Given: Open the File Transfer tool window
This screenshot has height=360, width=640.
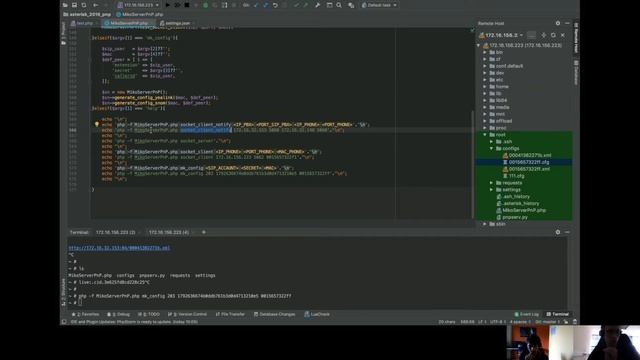Looking at the screenshot, I should 230,314.
